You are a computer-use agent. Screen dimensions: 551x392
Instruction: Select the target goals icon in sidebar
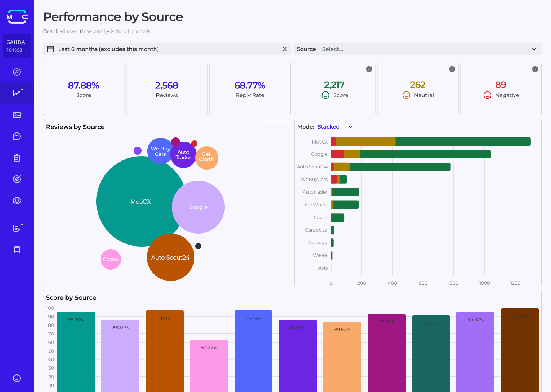click(16, 179)
